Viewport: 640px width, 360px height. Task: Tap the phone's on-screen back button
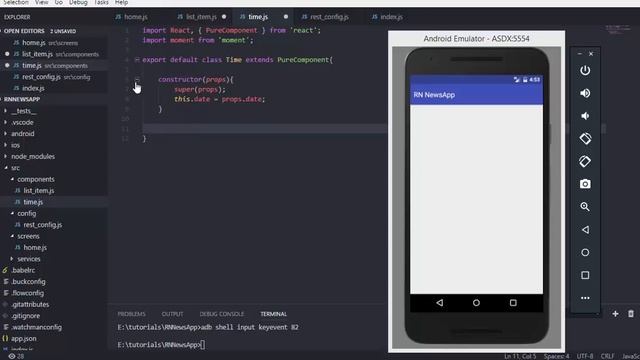(x=440, y=303)
